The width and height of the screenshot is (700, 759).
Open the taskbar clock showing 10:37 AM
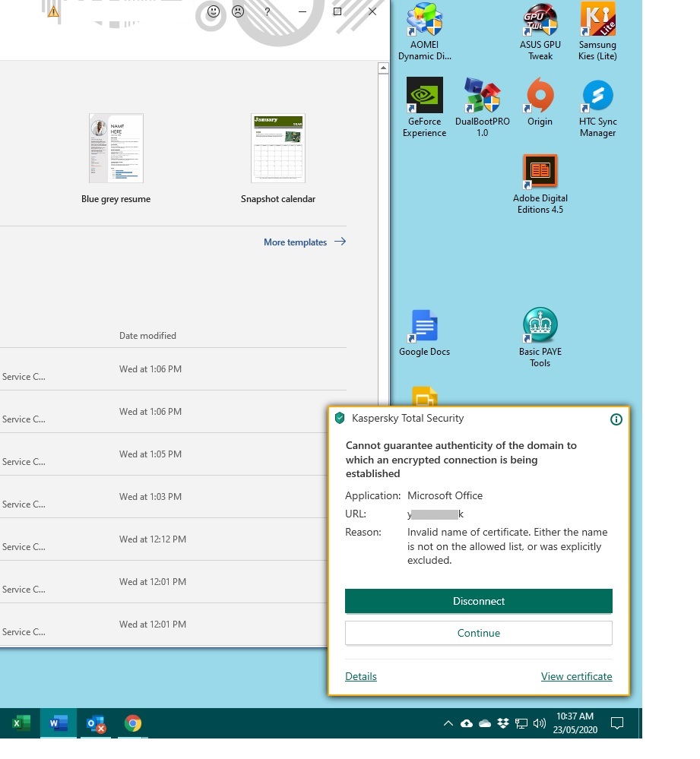pos(575,723)
